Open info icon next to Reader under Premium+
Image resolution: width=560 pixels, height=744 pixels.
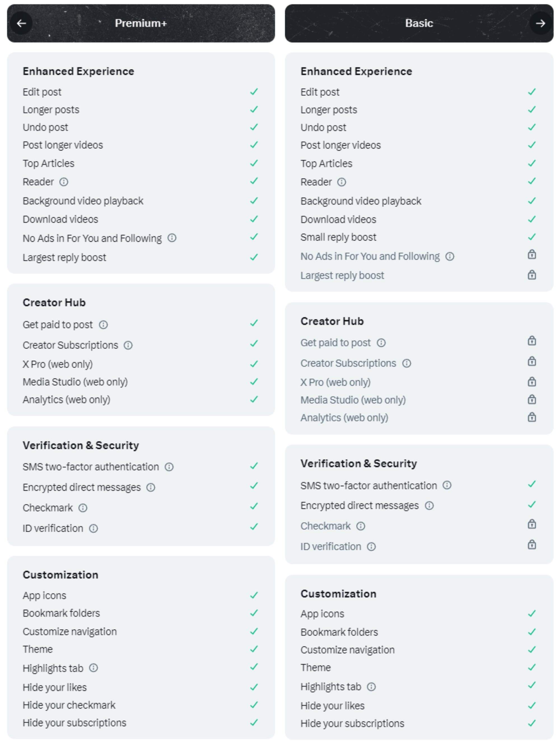64,182
